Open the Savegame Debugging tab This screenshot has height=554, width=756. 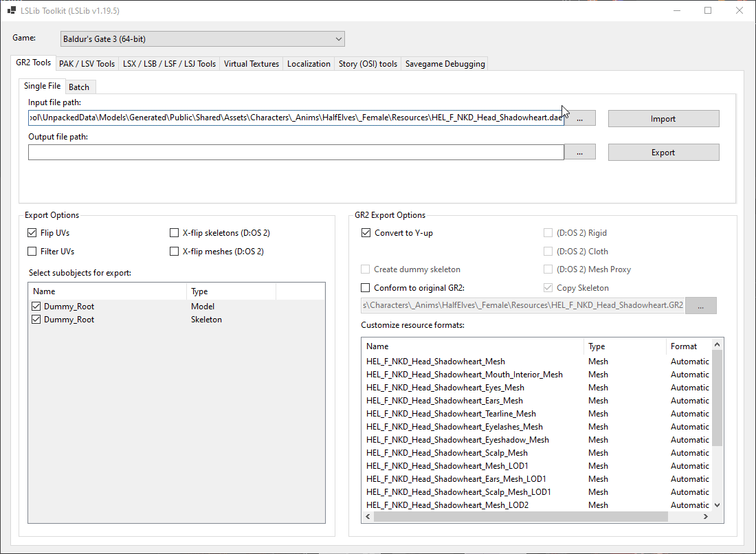click(x=445, y=64)
